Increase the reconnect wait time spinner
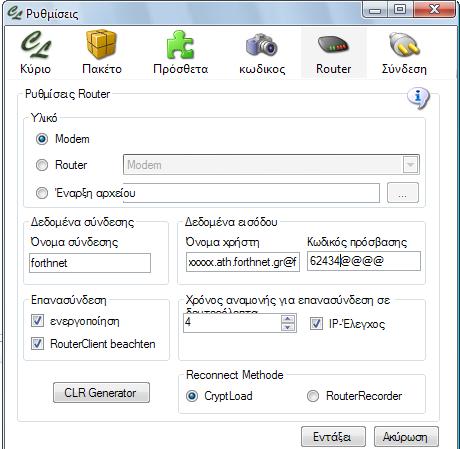This screenshot has width=460, height=449. pos(288,319)
